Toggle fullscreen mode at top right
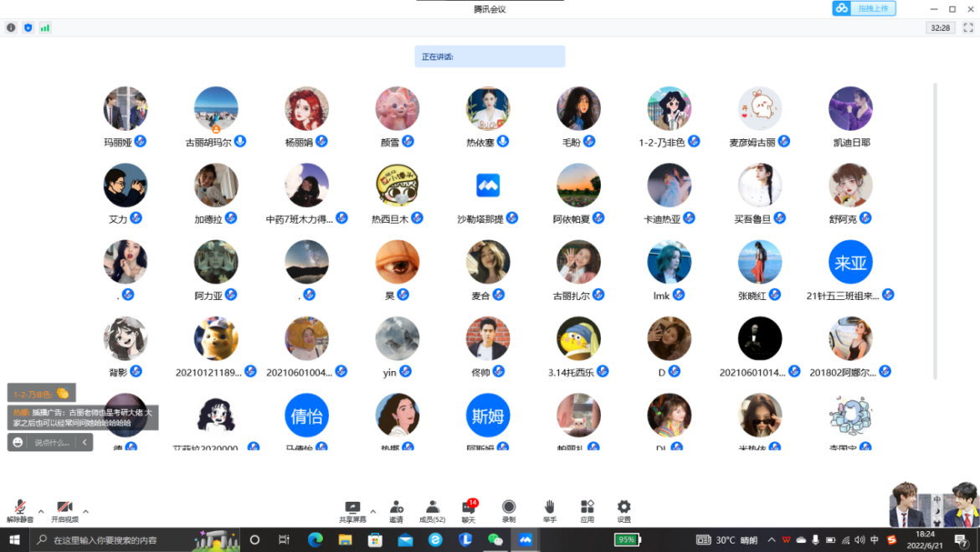 click(x=968, y=28)
